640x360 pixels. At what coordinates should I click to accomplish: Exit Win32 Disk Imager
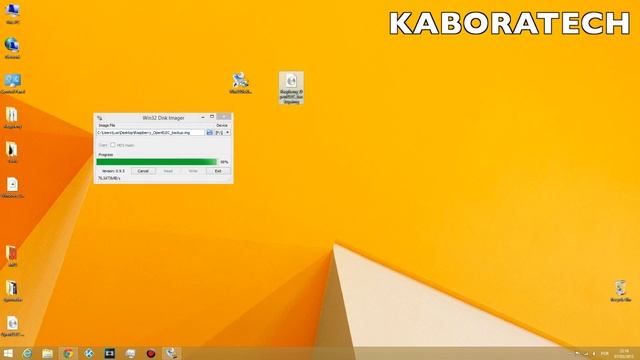[218, 171]
